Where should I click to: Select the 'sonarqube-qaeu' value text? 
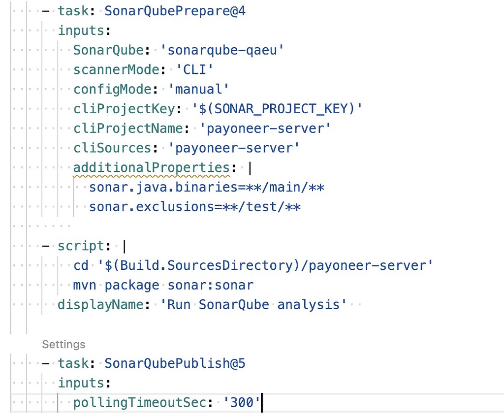coord(222,50)
